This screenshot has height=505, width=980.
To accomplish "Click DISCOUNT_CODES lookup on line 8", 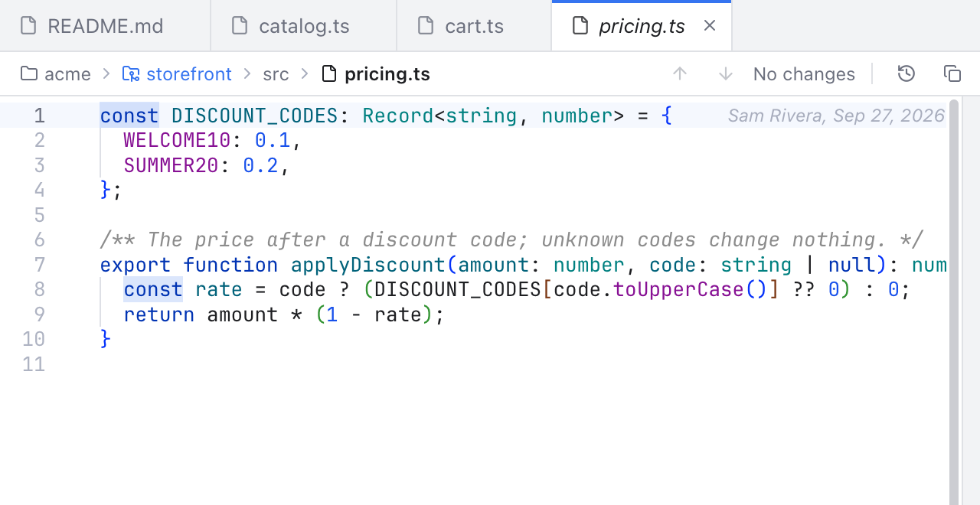I will pyautogui.click(x=457, y=289).
